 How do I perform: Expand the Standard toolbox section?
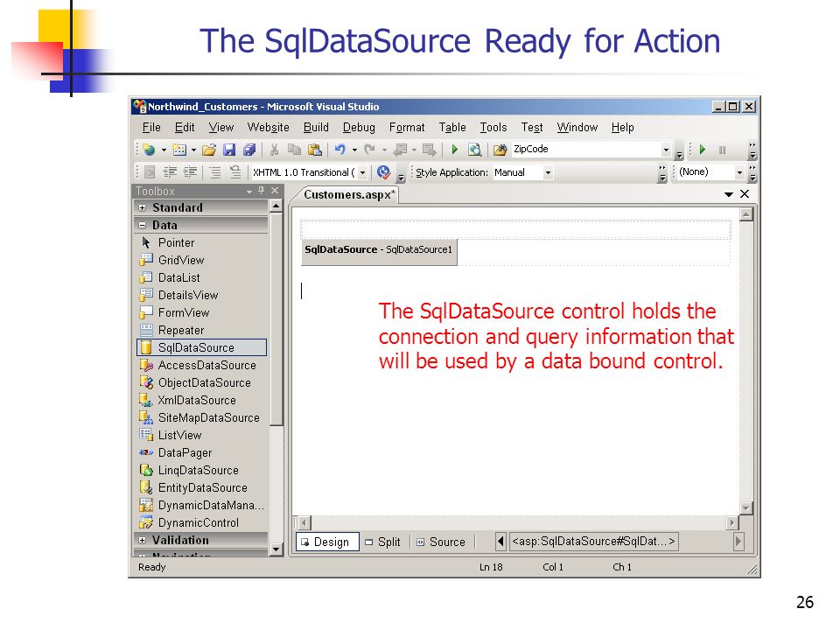click(x=142, y=207)
